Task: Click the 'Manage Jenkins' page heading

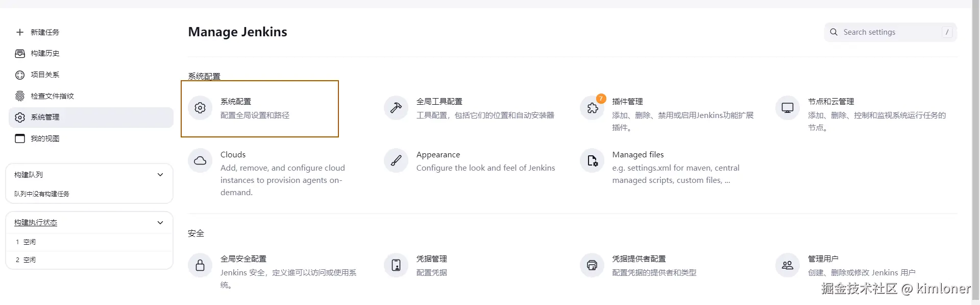Action: [x=237, y=32]
